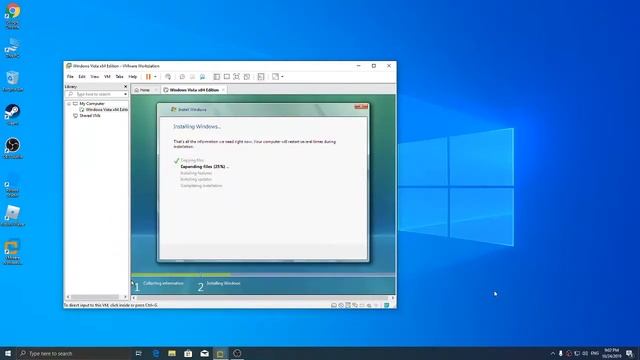Click the library panel horizontal scrollbar
Screen dimensions: 640x360
pyautogui.click(x=97, y=297)
